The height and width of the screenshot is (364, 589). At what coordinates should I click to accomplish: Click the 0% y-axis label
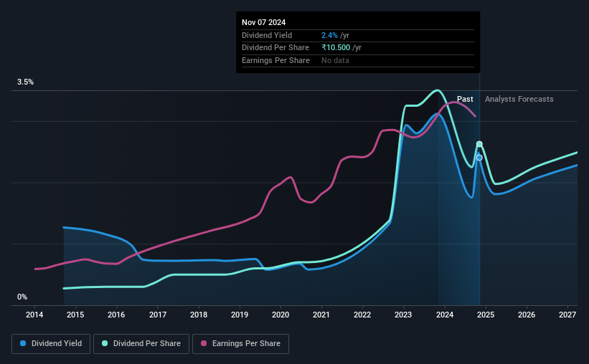click(22, 297)
